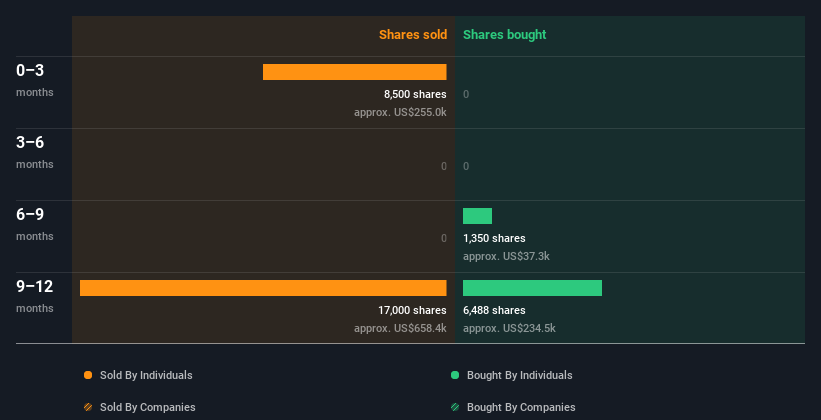Viewport: 821px width, 420px height.
Task: Click the bought zero in 3–6 months row
Action: coord(466,167)
